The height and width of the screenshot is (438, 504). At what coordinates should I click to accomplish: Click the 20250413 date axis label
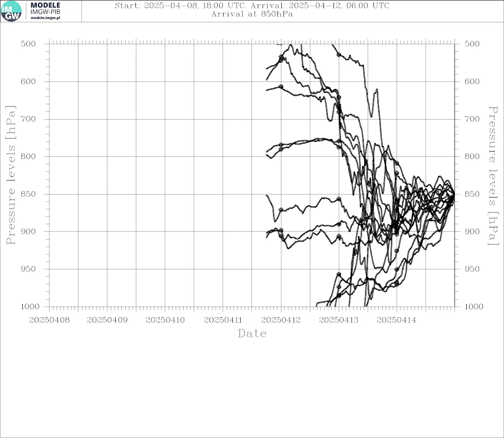[x=338, y=320]
